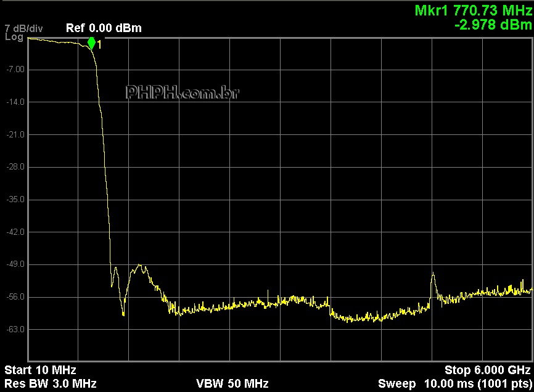Click the -14.0 y-axis gridline label
The width and height of the screenshot is (534, 392).
click(x=15, y=102)
